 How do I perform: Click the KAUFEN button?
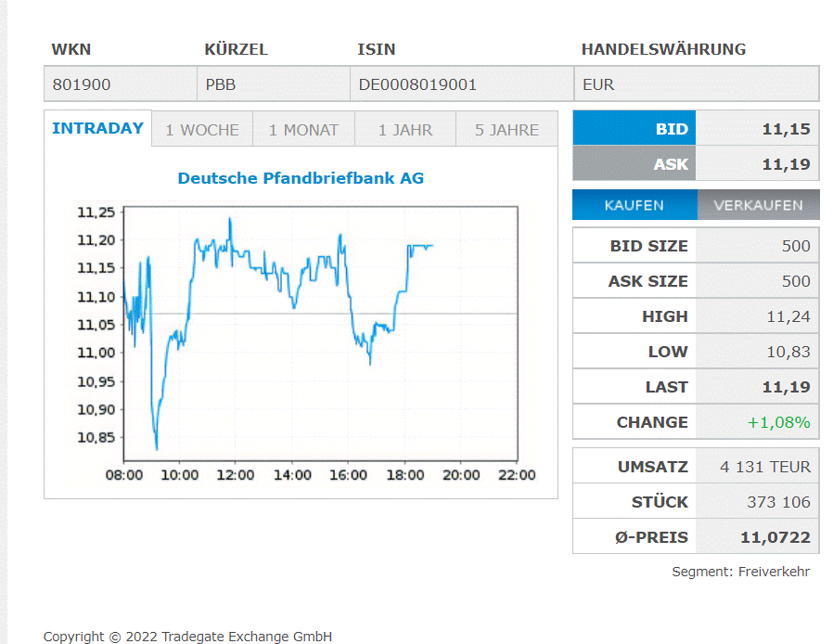pyautogui.click(x=634, y=205)
